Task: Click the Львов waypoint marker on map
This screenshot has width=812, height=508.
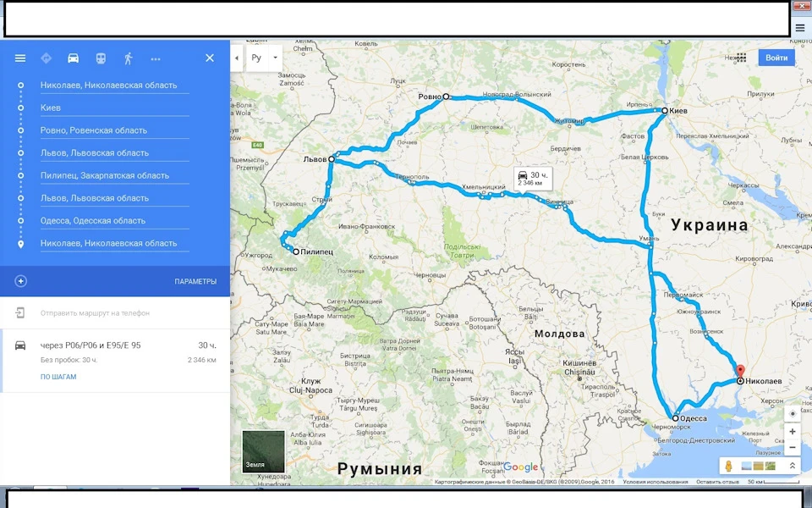Action: click(x=332, y=160)
